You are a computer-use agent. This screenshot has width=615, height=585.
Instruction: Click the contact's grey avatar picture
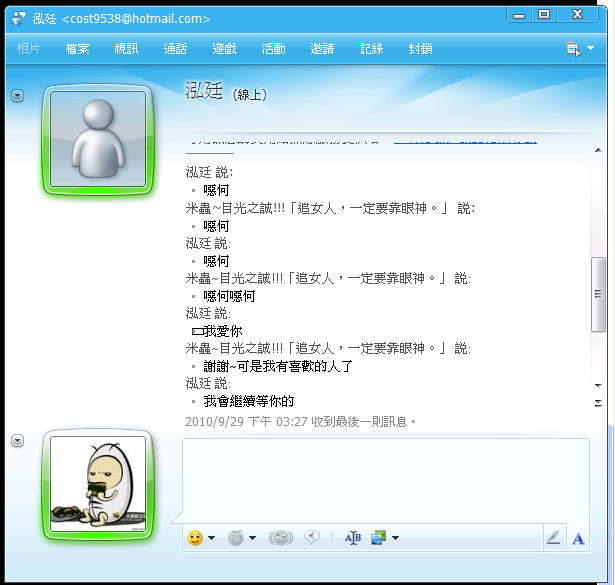click(x=98, y=140)
